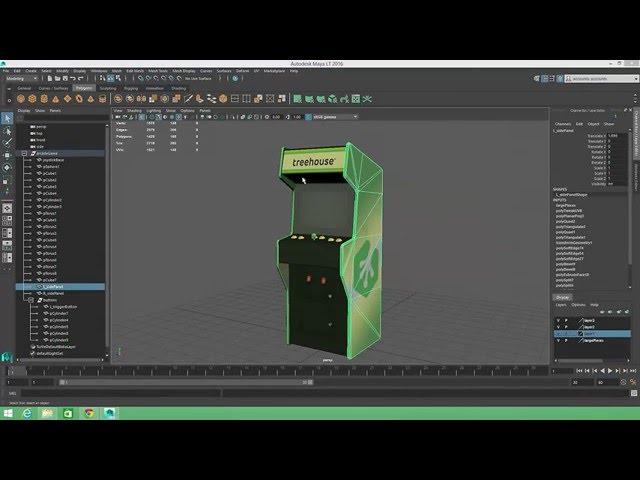Open File Explorer from the taskbar
Image resolution: width=640 pixels, height=480 pixels.
pos(47,413)
